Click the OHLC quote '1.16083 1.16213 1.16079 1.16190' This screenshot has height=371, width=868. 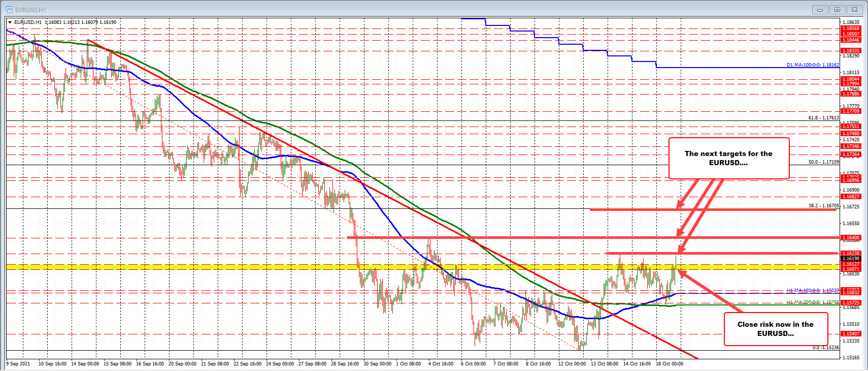pyautogui.click(x=80, y=22)
